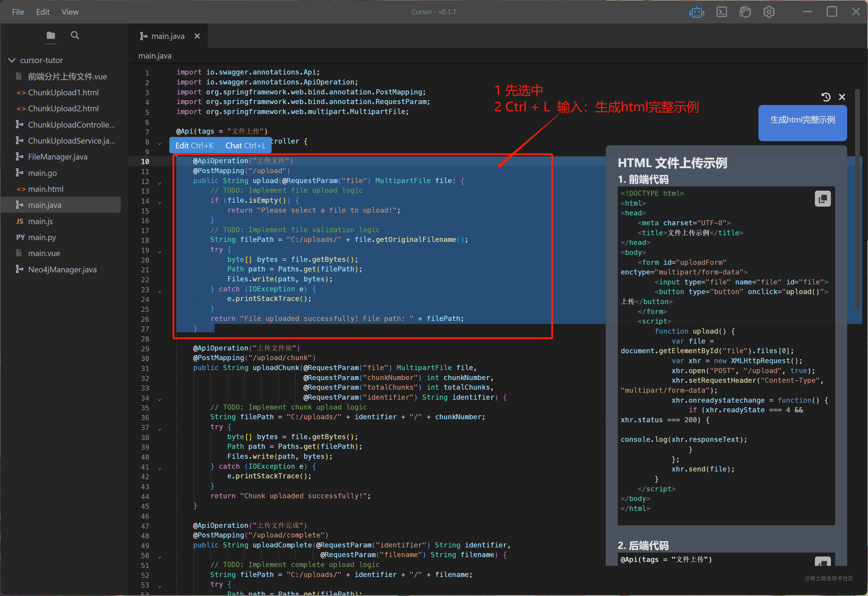Viewport: 868px width, 596px height.
Task: Click the chat panel vertical scrollbar
Action: click(857, 198)
